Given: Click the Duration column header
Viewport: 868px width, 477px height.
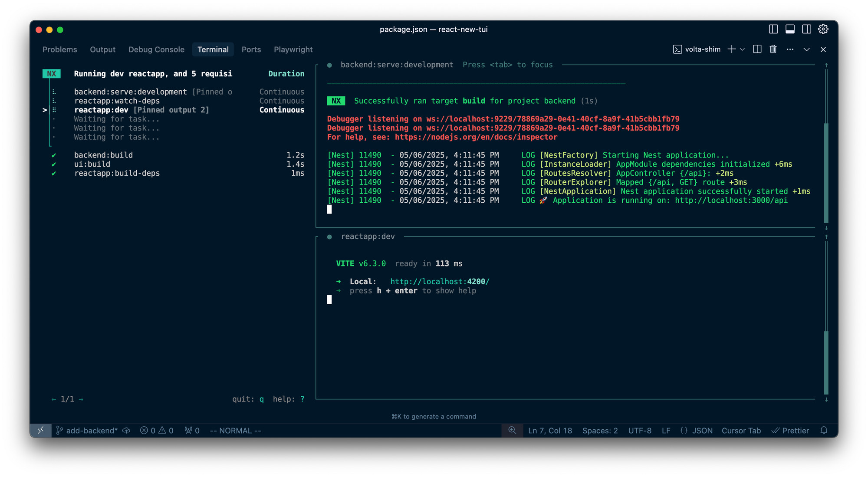Looking at the screenshot, I should tap(286, 74).
